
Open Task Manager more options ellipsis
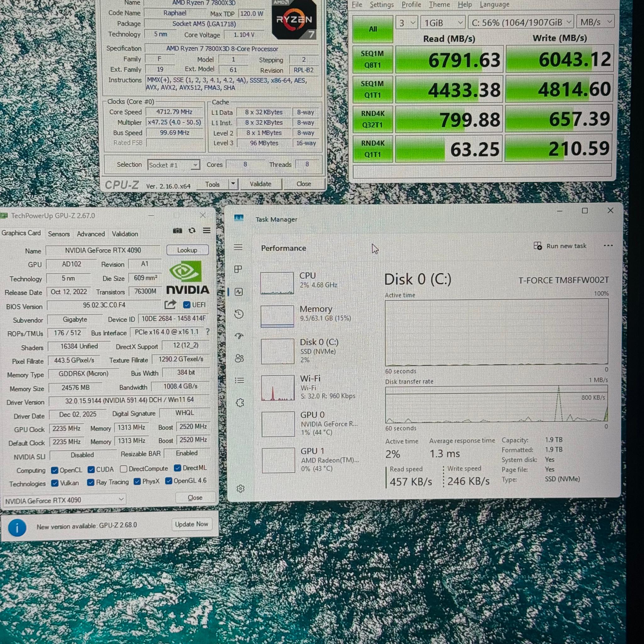608,246
